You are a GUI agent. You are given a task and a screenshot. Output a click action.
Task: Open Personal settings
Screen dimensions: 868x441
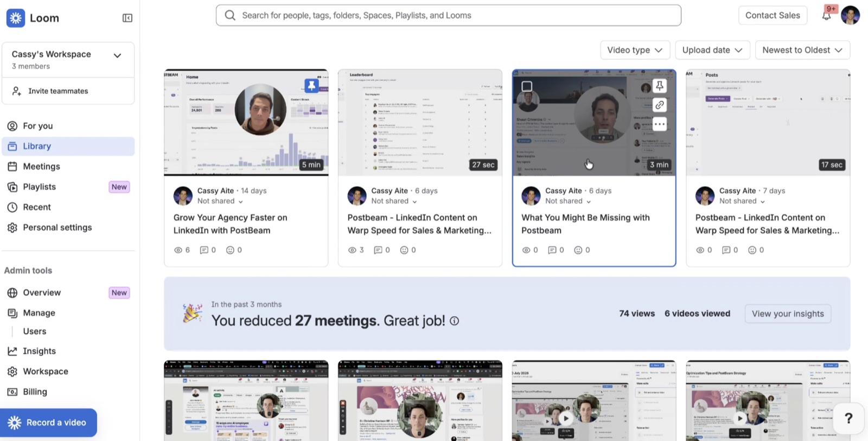[68, 228]
